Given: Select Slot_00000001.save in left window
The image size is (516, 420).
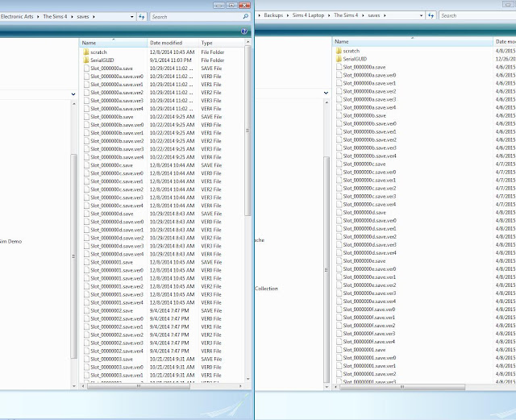Looking at the screenshot, I should pyautogui.click(x=111, y=262).
